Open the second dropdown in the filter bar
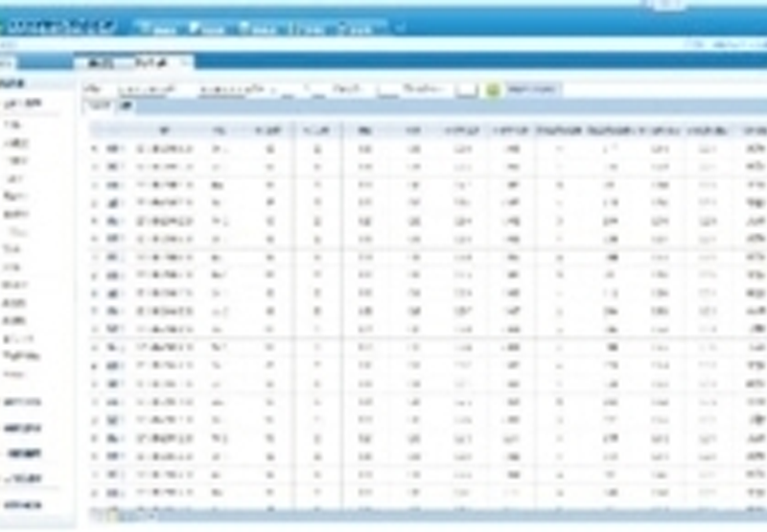Image resolution: width=767 pixels, height=532 pixels. pyautogui.click(x=233, y=89)
